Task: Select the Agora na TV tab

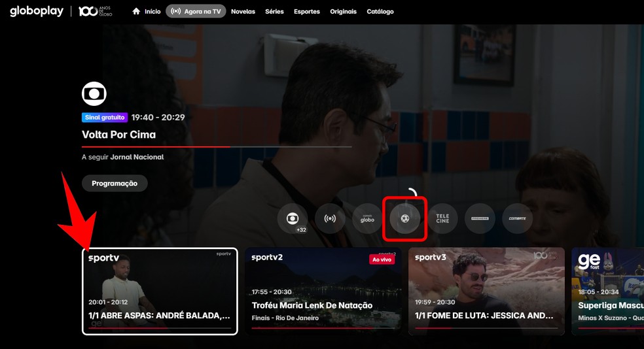Action: point(196,12)
